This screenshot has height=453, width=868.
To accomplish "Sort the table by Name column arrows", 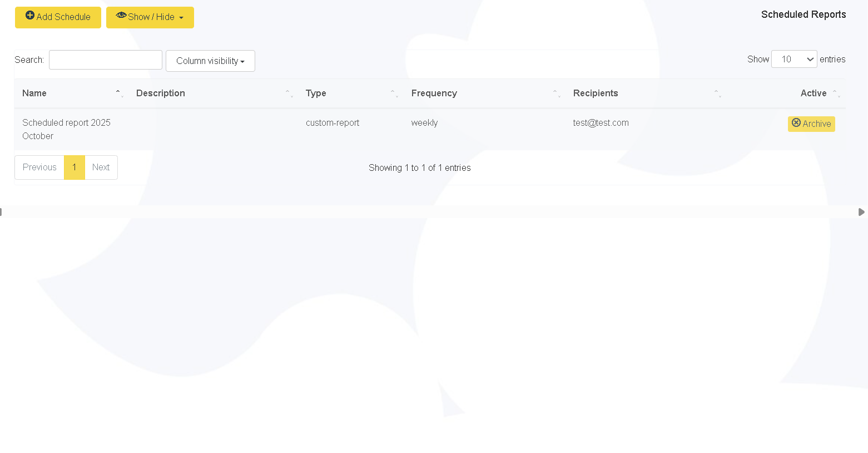I will point(119,93).
